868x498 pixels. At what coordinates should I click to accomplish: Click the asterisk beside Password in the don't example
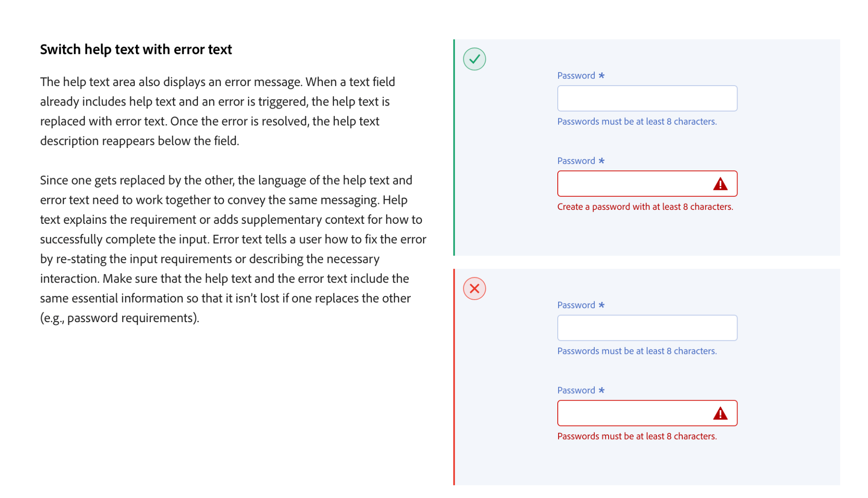pos(601,305)
